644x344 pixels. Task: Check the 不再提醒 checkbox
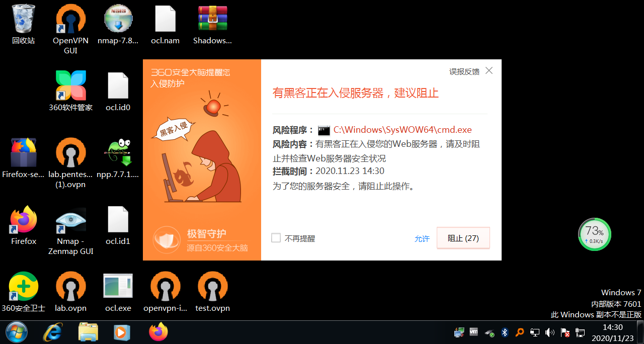coord(276,238)
